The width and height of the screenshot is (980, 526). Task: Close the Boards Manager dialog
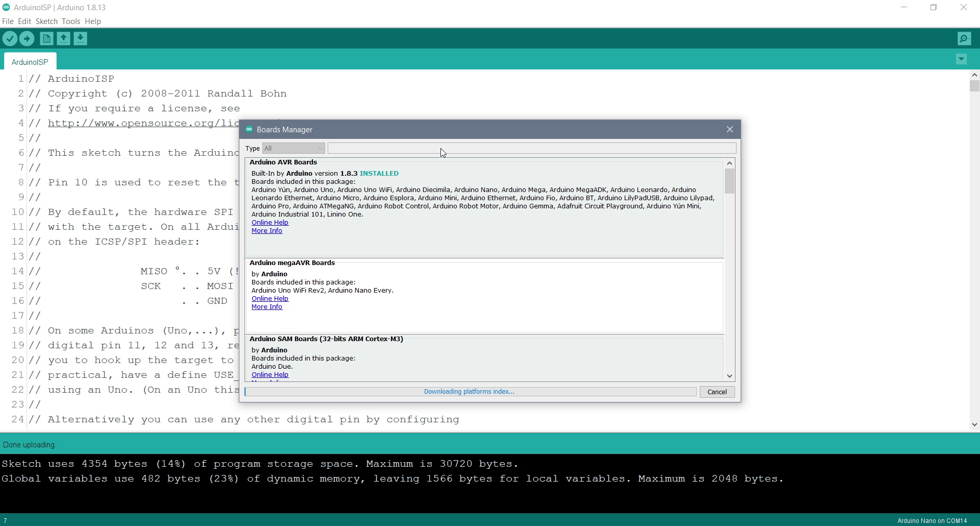pyautogui.click(x=730, y=129)
